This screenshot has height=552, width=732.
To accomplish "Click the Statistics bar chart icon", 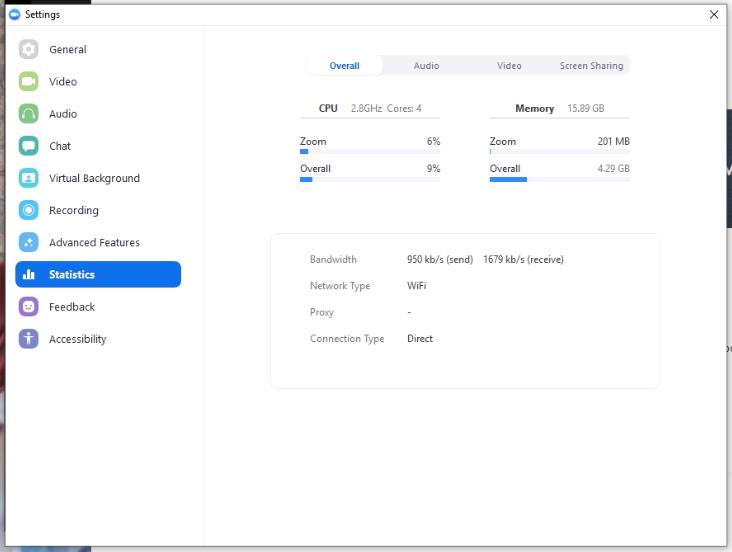I will coord(28,274).
